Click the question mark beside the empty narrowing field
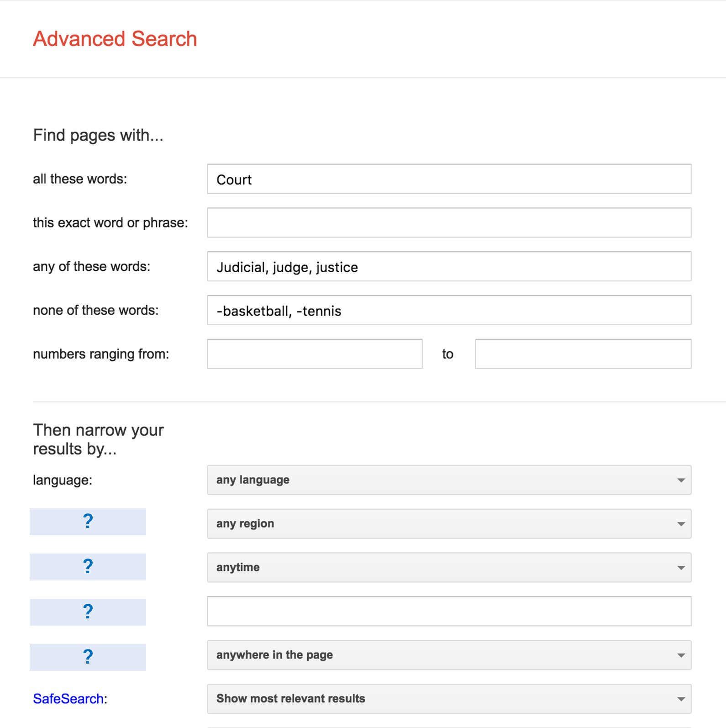 88,612
